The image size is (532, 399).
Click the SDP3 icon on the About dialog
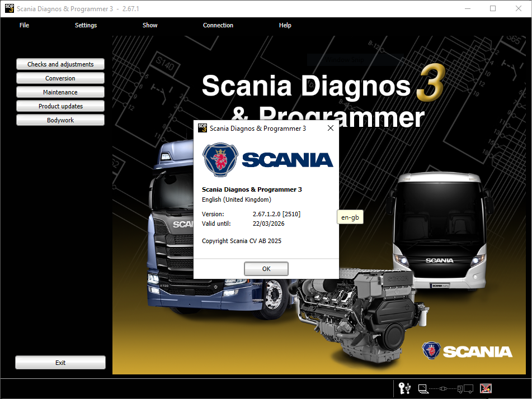pos(202,128)
